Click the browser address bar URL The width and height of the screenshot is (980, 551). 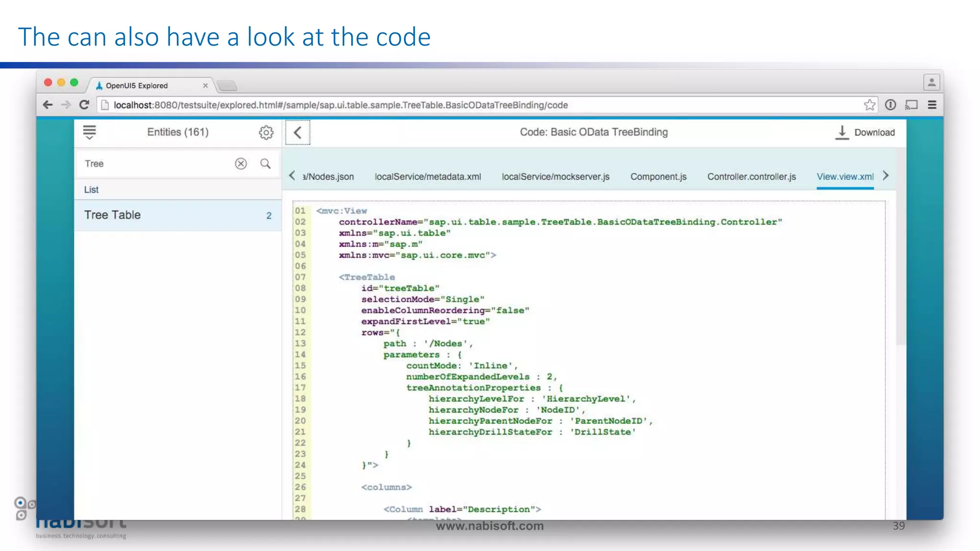click(x=341, y=105)
